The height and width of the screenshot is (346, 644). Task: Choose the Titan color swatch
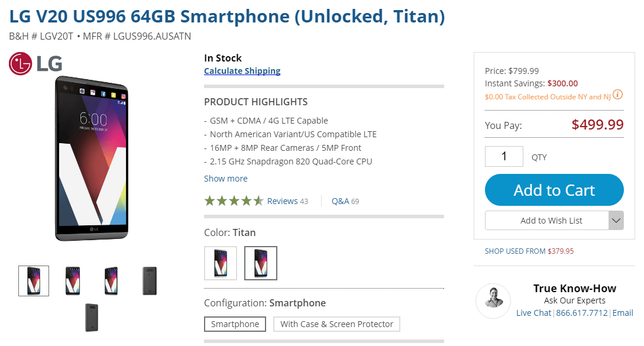(x=261, y=263)
